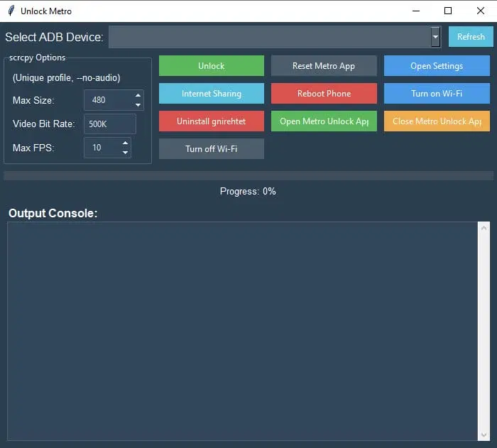
Task: Decrease Max Size with down arrow
Action: (138, 105)
